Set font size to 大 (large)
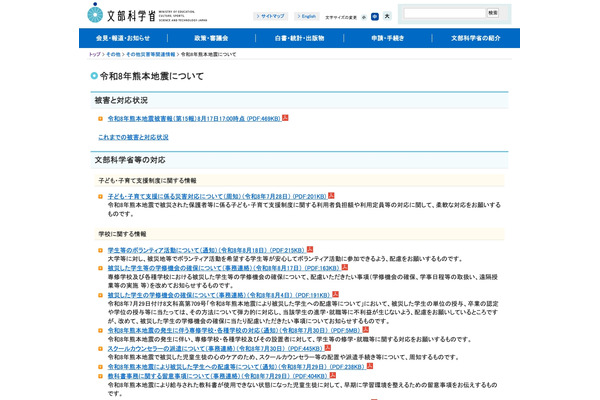 [387, 16]
